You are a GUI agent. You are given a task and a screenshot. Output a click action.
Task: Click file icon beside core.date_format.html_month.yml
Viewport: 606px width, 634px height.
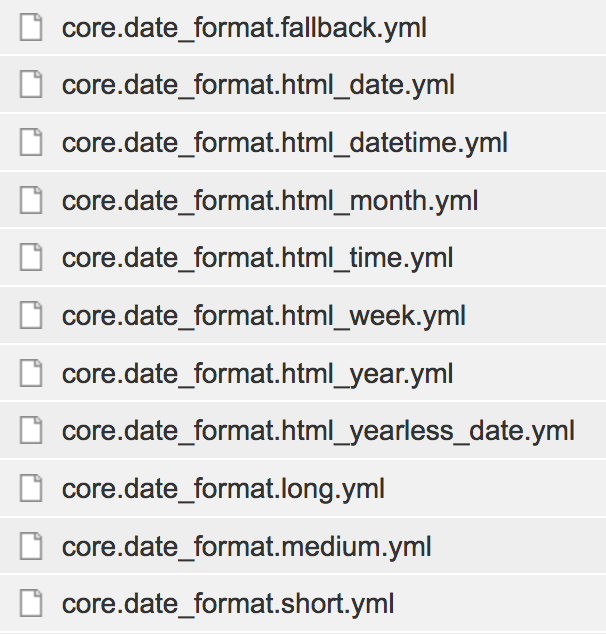(32, 201)
